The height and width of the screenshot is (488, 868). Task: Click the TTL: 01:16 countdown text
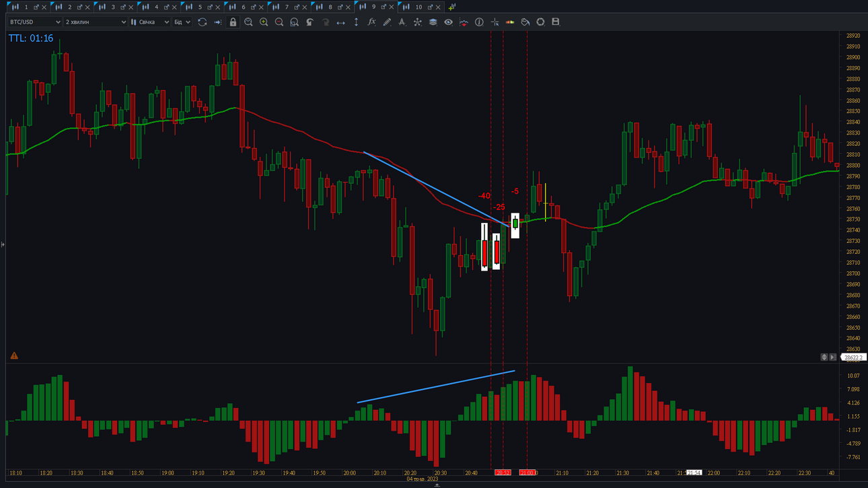31,38
